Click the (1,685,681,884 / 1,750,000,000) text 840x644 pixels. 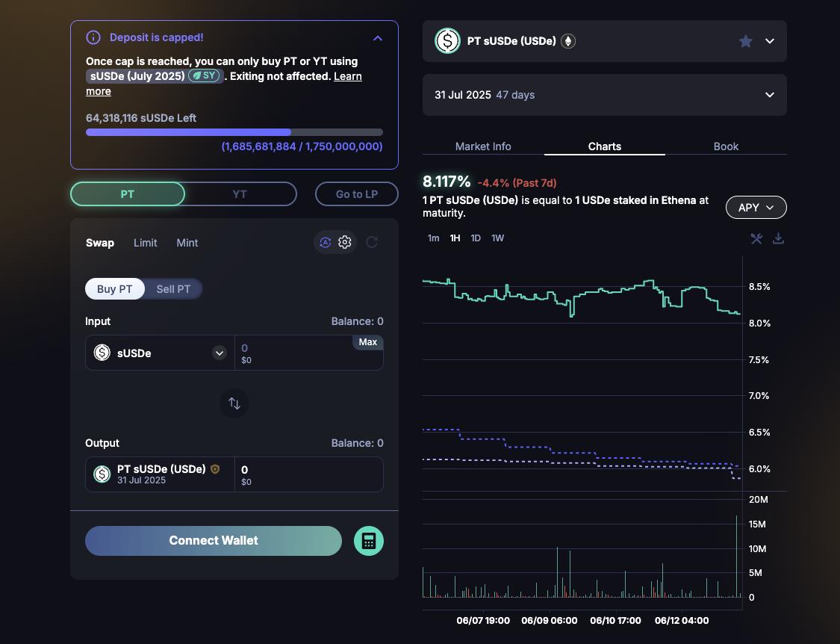[x=302, y=146]
